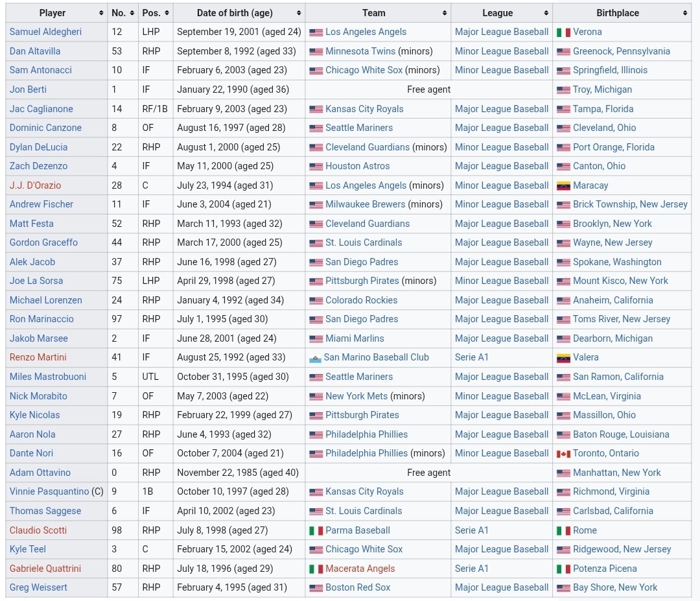Click the US flag beside Miami Marlins
Image resolution: width=700 pixels, height=601 pixels.
coord(316,339)
